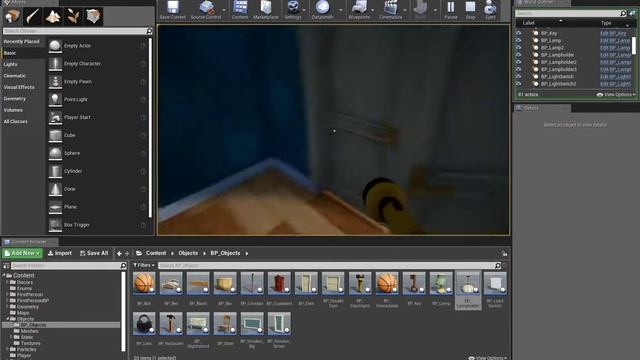Click the Edit BP_Key link
The image size is (640, 360).
tap(613, 33)
